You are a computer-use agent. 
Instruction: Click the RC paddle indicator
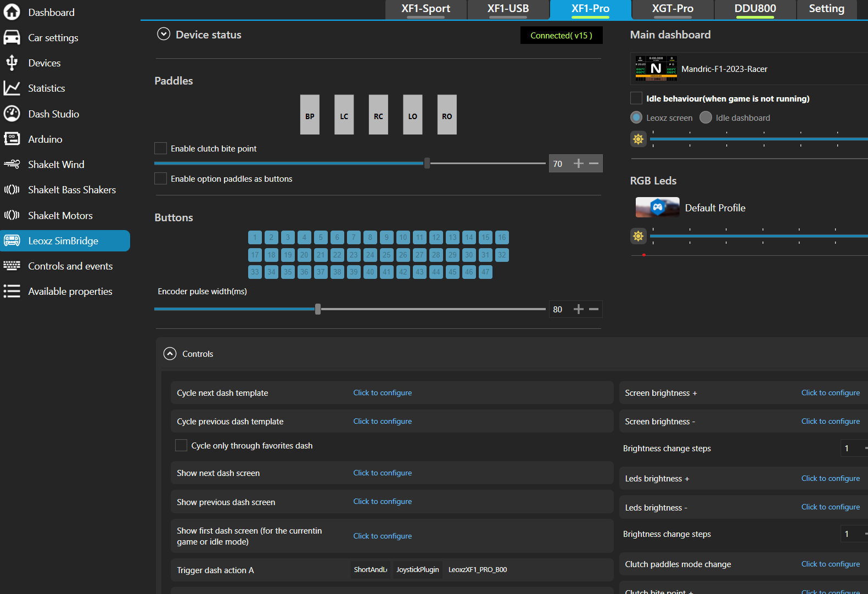tap(378, 115)
